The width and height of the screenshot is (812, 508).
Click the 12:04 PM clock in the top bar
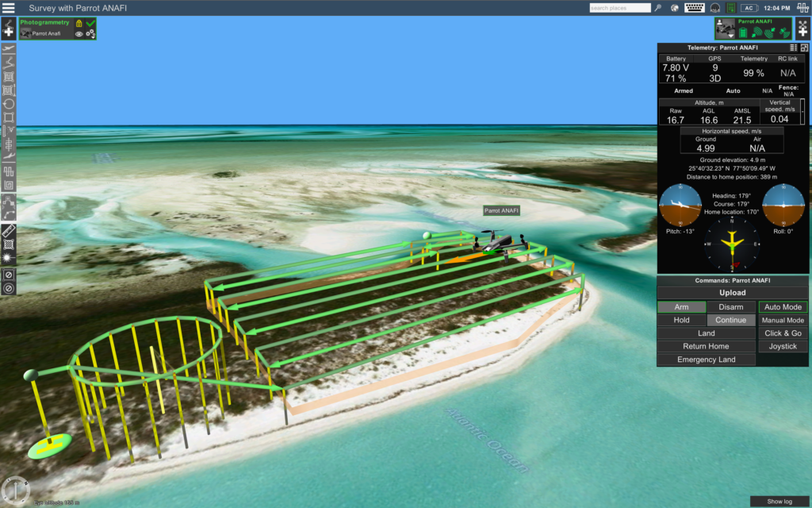(777, 8)
